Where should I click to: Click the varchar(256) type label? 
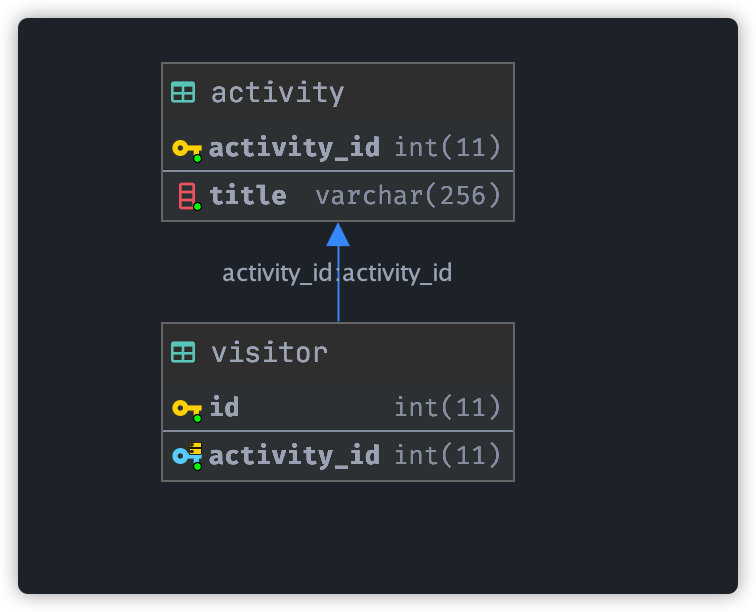point(408,196)
